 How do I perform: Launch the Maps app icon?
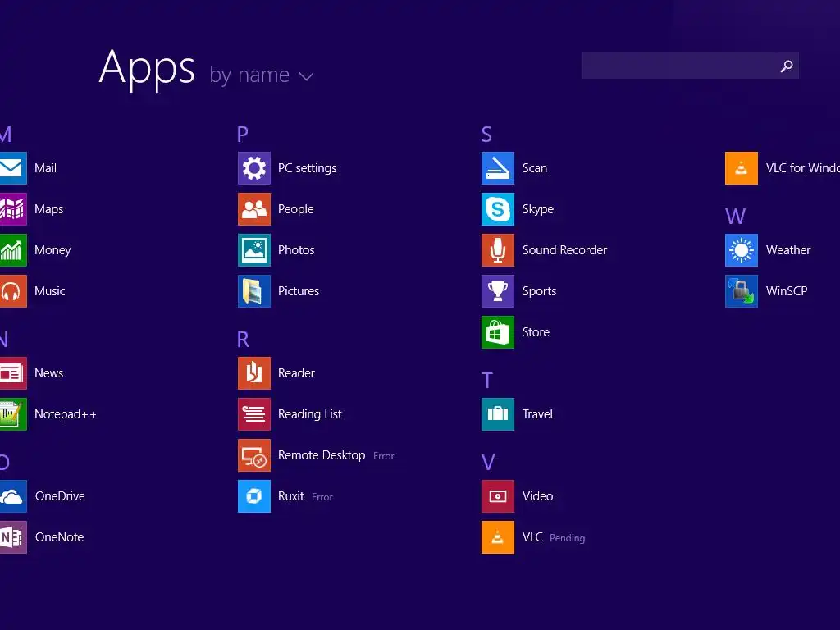point(13,209)
